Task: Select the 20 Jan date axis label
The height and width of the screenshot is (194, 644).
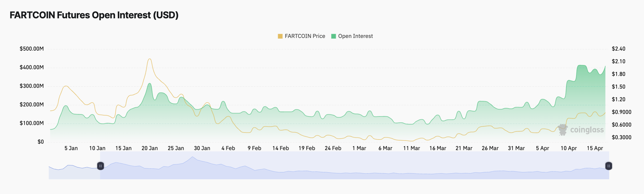Action: tap(150, 148)
